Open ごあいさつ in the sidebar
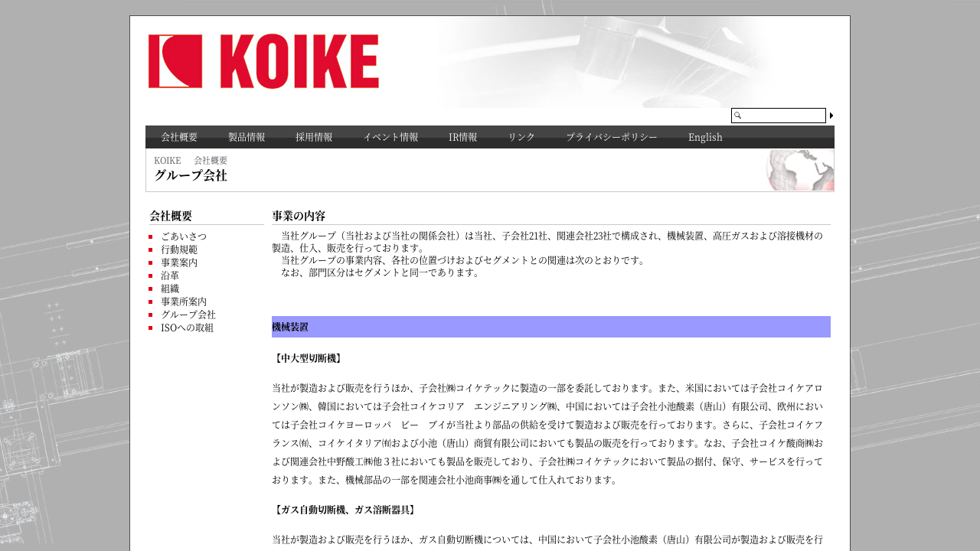The width and height of the screenshot is (980, 551). (x=184, y=236)
